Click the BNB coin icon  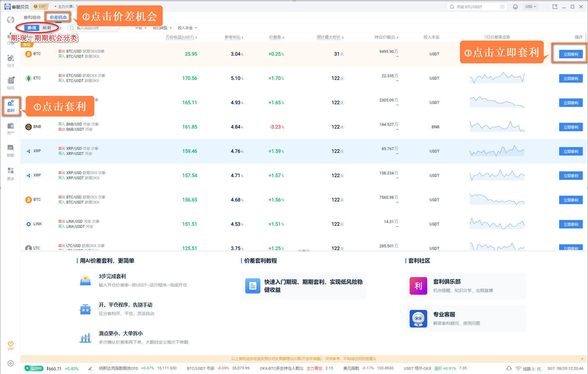(x=29, y=127)
